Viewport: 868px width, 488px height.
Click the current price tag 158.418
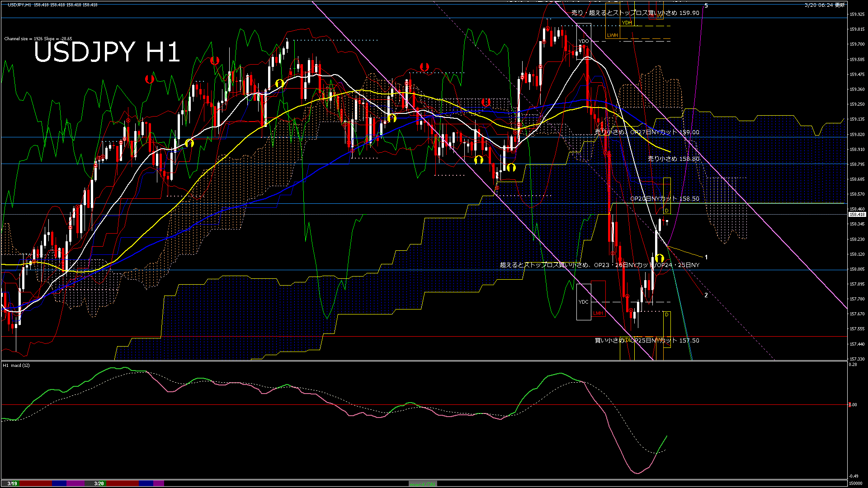[857, 215]
